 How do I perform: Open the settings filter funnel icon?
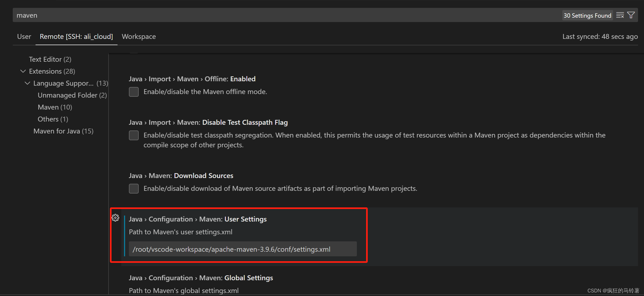(631, 15)
